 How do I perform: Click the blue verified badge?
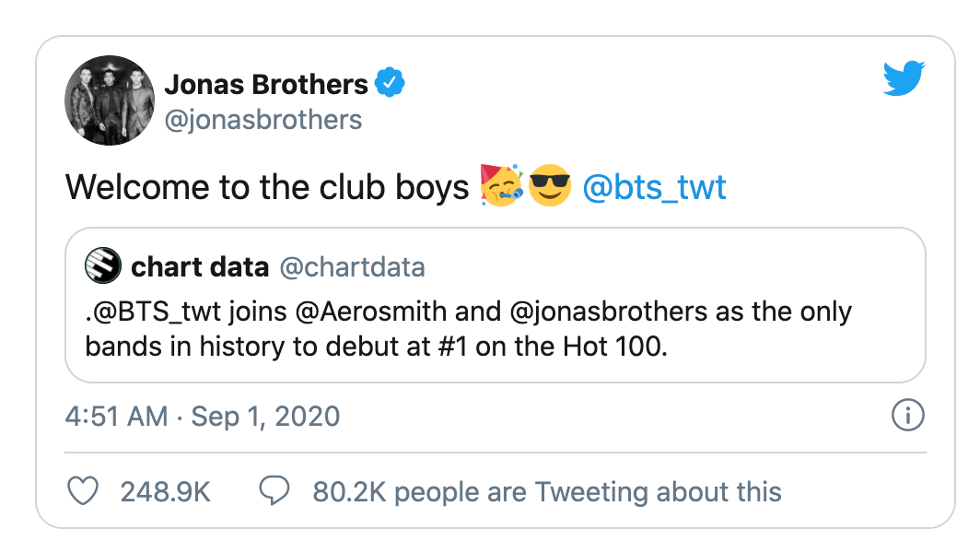pyautogui.click(x=390, y=84)
